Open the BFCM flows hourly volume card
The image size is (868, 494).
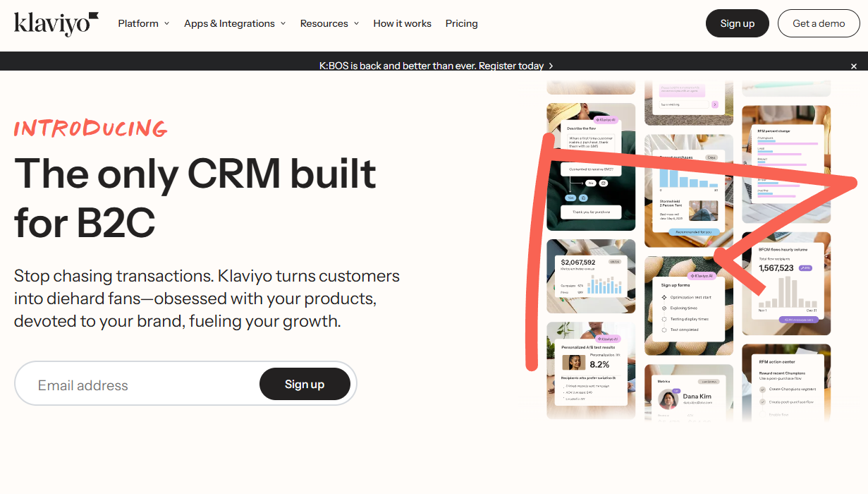[786, 284]
